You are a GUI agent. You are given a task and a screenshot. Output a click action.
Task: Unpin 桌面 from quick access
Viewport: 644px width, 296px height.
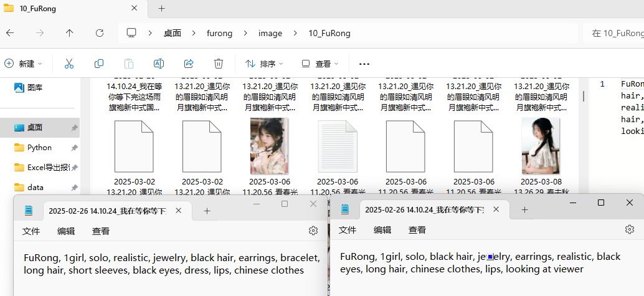pos(74,128)
